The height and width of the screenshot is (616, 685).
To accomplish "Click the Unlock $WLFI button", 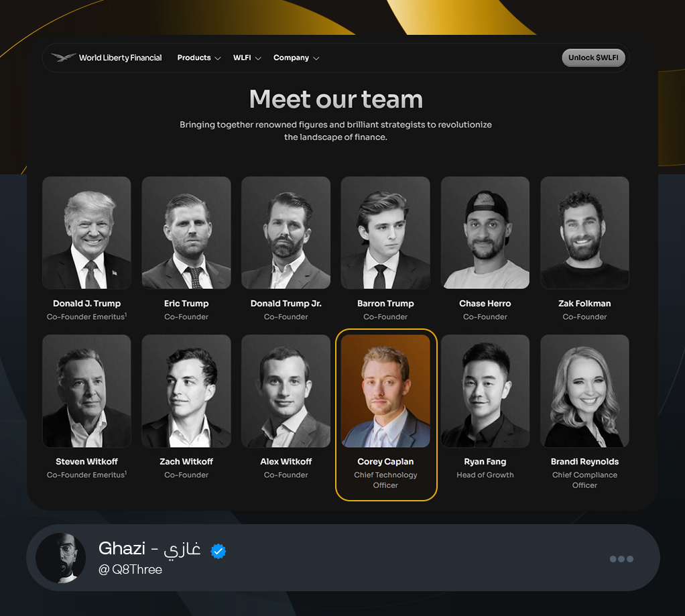I will click(593, 58).
